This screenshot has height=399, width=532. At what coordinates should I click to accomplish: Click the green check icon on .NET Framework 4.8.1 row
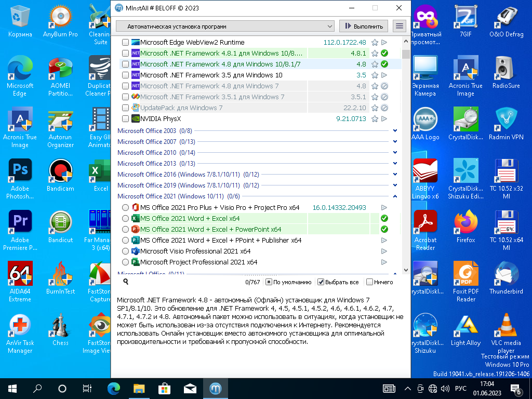tap(384, 54)
